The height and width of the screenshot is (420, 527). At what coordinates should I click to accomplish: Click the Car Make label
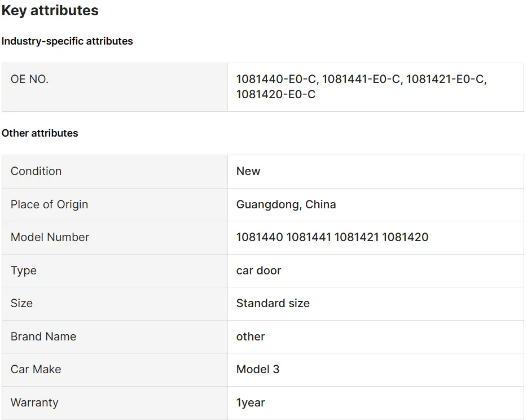click(x=36, y=369)
